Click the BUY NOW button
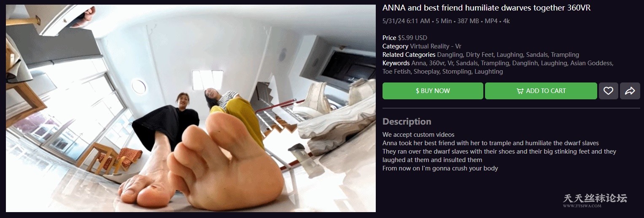The image size is (644, 218). click(433, 91)
